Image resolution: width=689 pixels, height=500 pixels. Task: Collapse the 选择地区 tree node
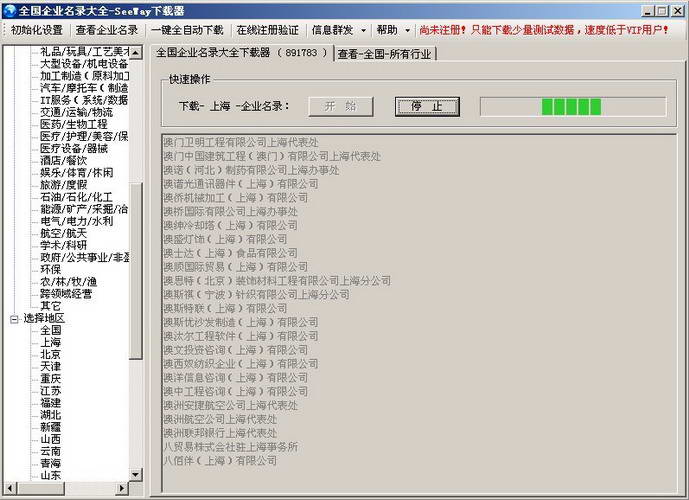click(x=14, y=319)
